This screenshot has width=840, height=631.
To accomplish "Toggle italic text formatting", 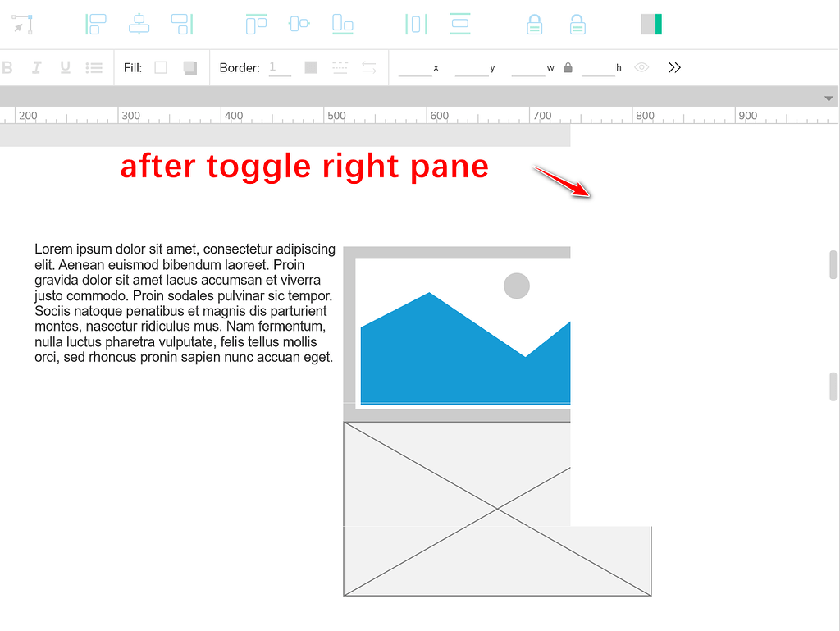I will [36, 67].
